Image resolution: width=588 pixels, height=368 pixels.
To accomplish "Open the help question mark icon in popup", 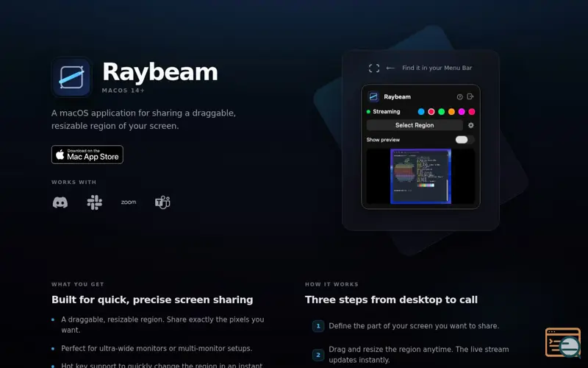I will (x=460, y=97).
